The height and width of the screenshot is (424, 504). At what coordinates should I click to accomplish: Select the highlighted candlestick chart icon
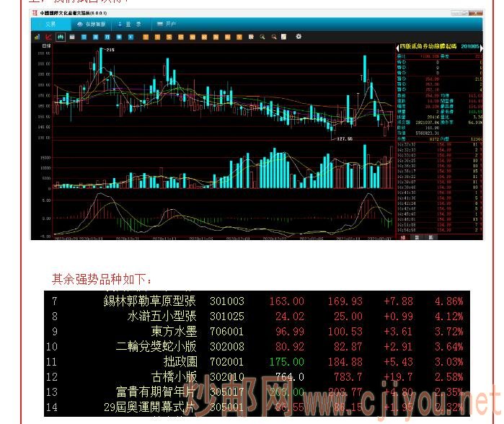click(x=61, y=36)
